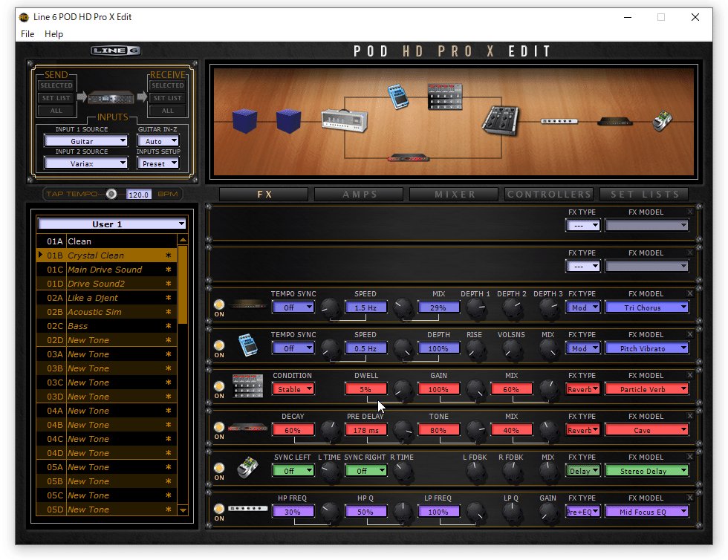Open the Help menu
The width and height of the screenshot is (728, 560).
(x=53, y=34)
